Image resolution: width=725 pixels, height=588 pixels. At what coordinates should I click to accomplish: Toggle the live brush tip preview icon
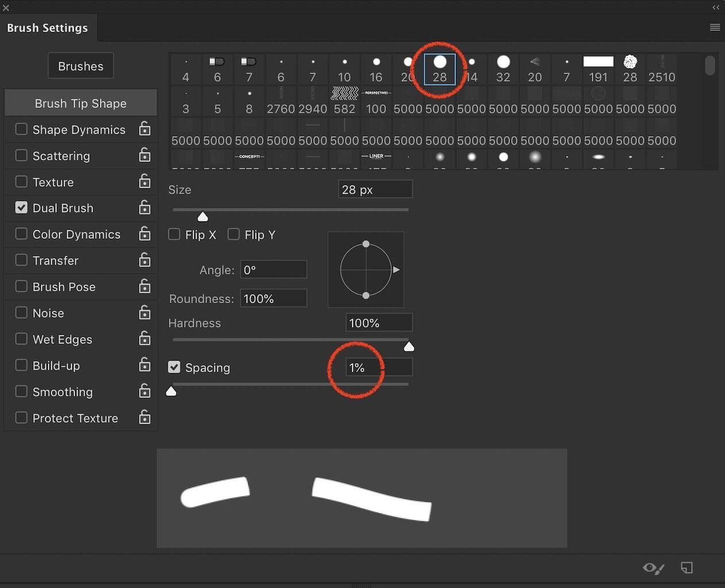click(x=653, y=568)
